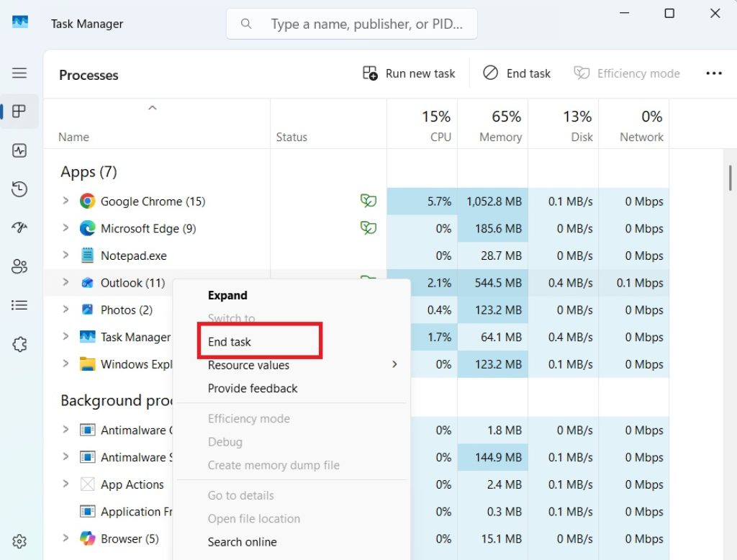The width and height of the screenshot is (737, 560).
Task: Open the navigation hamburger menu
Action: click(x=19, y=73)
